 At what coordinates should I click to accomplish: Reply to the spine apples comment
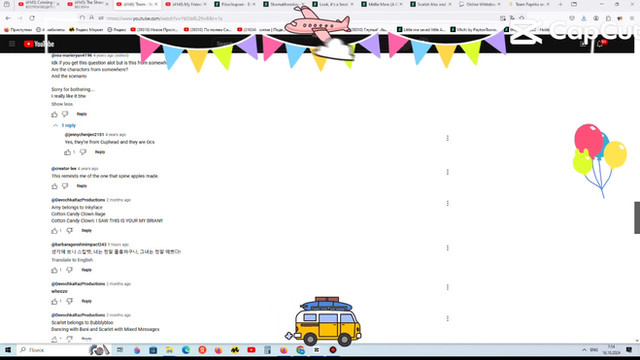(82, 186)
